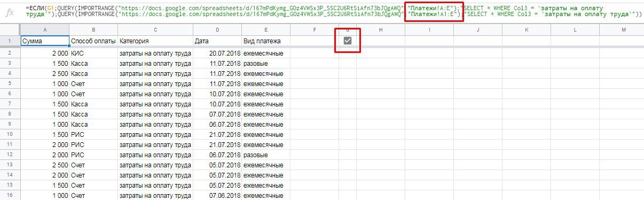This screenshot has width=644, height=200.
Task: Select 'Касса' cell in row 3
Action: tap(93, 63)
